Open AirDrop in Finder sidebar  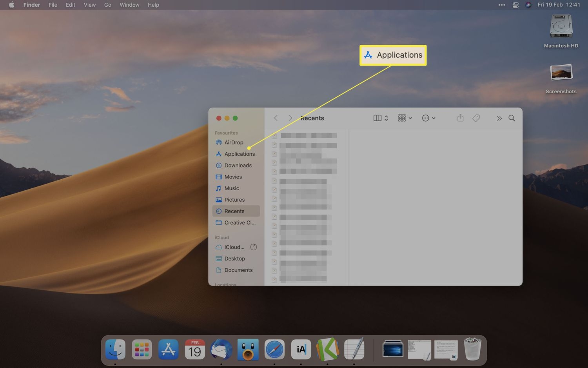pos(229,142)
